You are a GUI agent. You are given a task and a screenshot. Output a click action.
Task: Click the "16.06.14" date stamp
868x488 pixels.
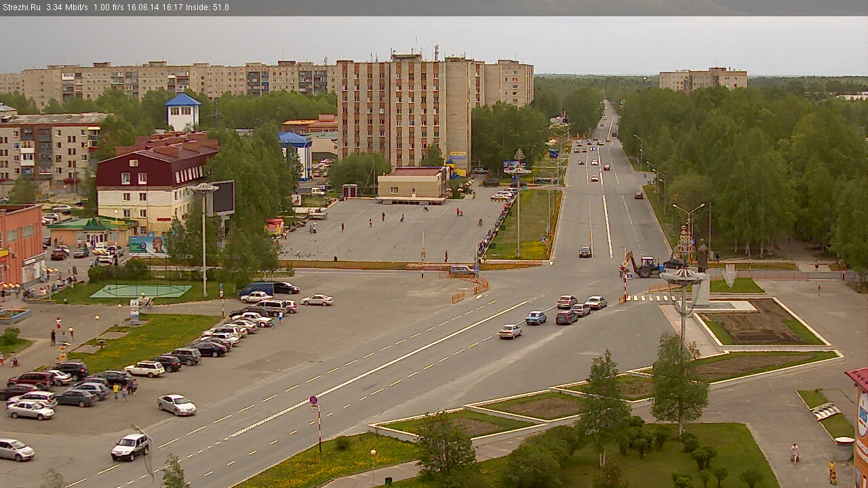[x=142, y=7]
